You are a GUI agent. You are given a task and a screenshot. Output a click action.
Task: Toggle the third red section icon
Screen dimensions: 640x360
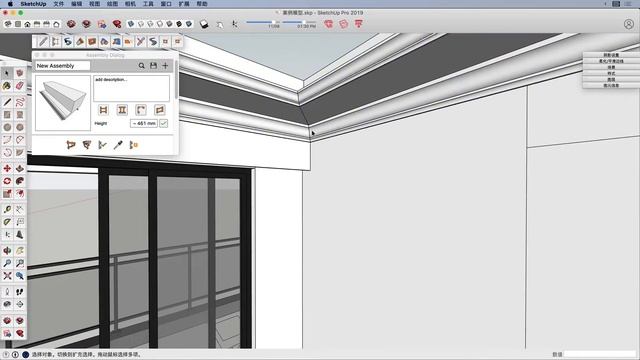pyautogui.click(x=358, y=24)
